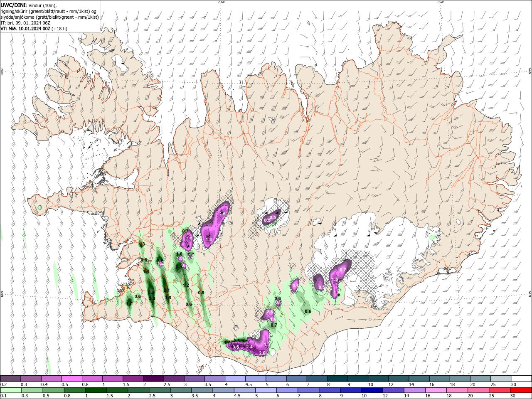Click the UWC/DINI title text
The height and width of the screenshot is (399, 532).
click(x=13, y=5)
